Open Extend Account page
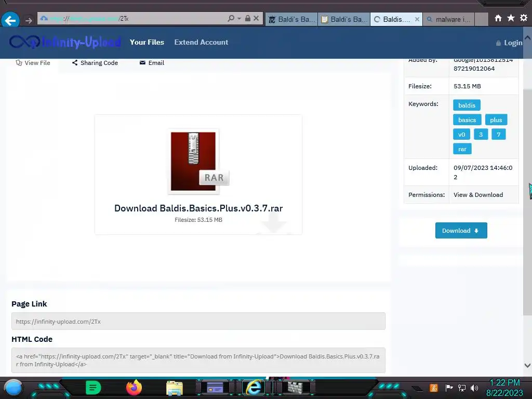 point(201,42)
